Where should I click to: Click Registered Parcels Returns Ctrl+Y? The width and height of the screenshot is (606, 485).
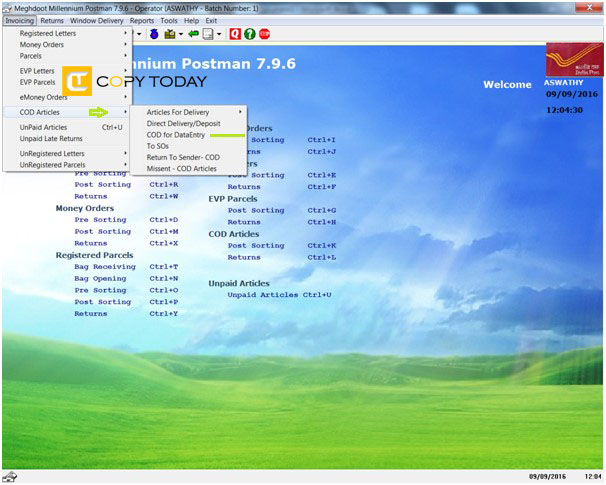tap(126, 313)
